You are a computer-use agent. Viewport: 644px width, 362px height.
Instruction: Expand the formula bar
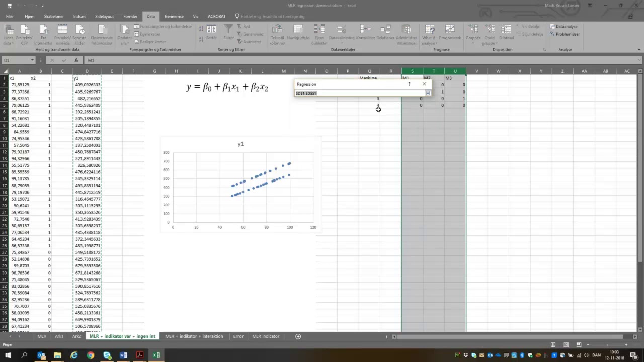(x=640, y=60)
